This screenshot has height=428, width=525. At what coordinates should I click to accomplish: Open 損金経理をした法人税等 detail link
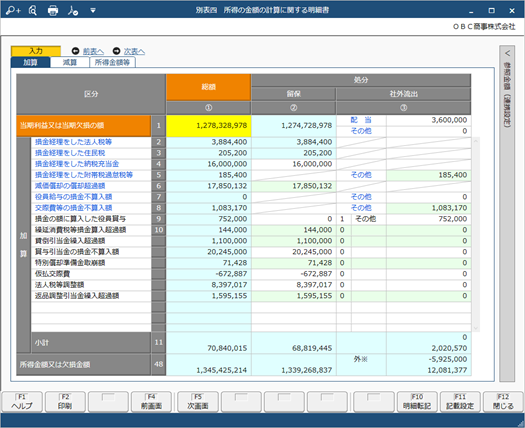click(73, 142)
